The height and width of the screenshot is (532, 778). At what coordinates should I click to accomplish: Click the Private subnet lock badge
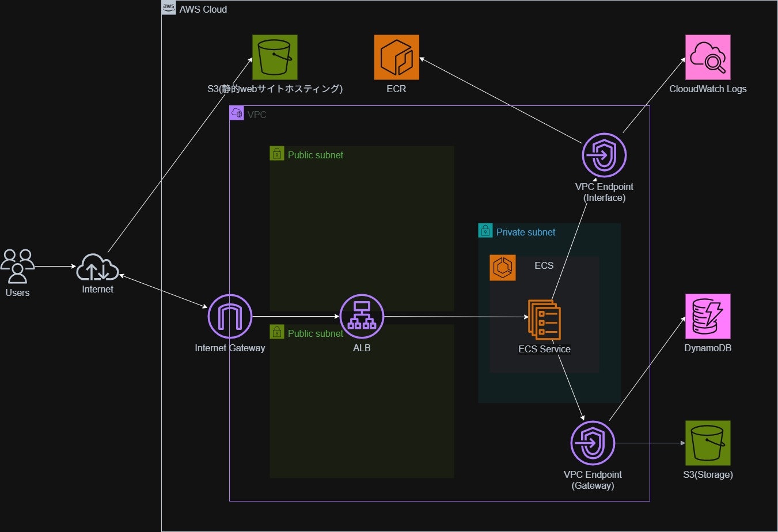[x=485, y=230]
